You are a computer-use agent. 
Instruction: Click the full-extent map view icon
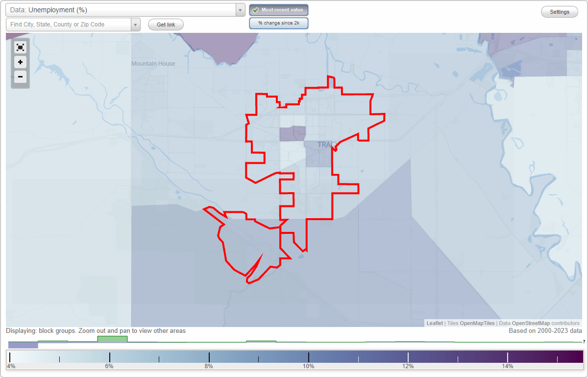[20, 47]
